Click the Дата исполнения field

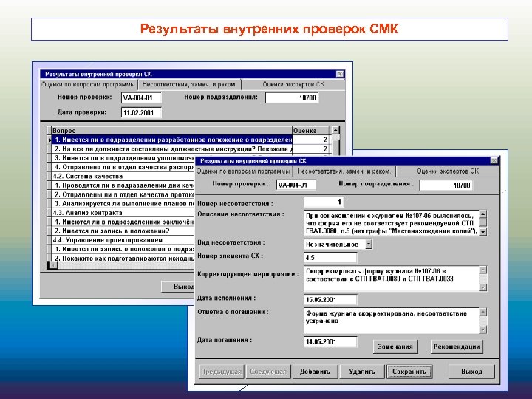click(x=330, y=299)
